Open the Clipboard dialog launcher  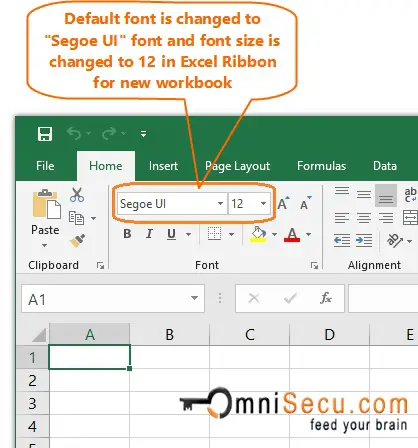(x=100, y=265)
